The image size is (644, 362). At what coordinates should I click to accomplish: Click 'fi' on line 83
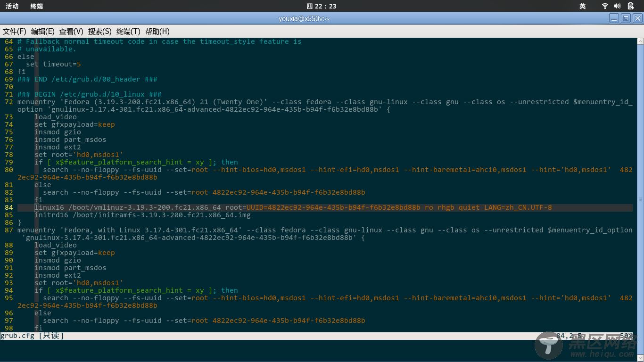[39, 200]
